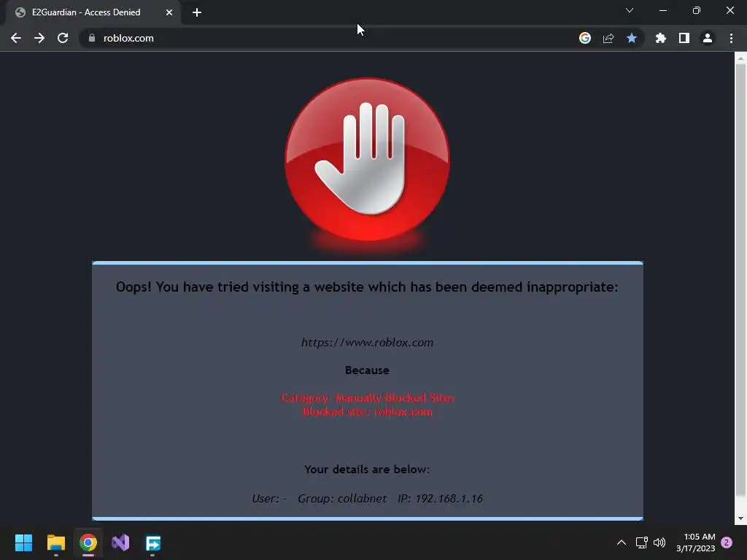Open a new browser tab
The image size is (747, 560).
197,12
